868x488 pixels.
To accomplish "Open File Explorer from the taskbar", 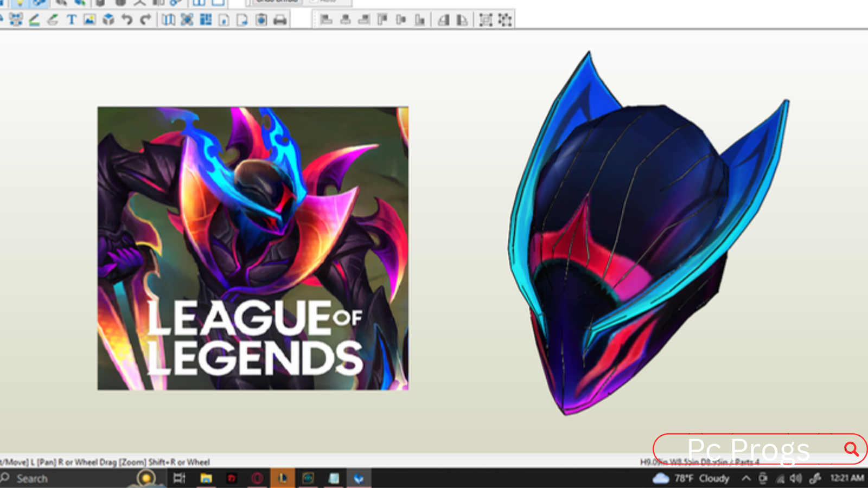I will (x=206, y=478).
